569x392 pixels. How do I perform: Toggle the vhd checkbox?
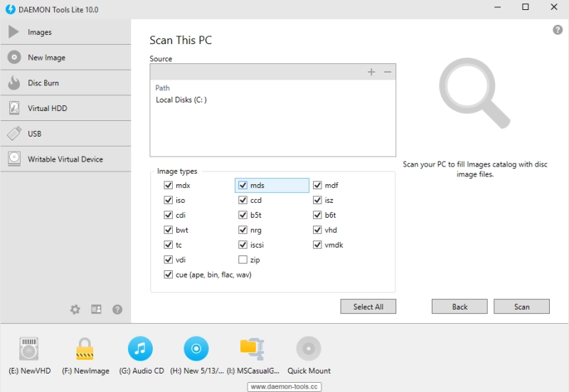(x=317, y=230)
